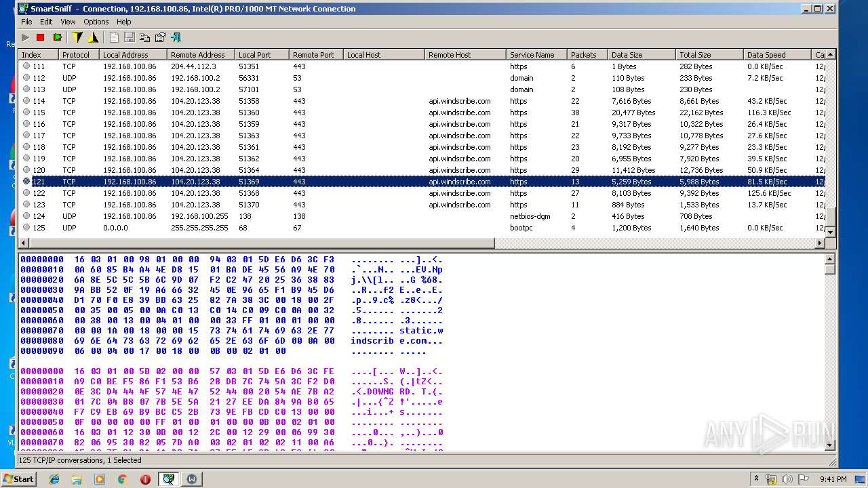868x488 pixels.
Task: Sort by the Remote Address column header
Action: (201, 55)
